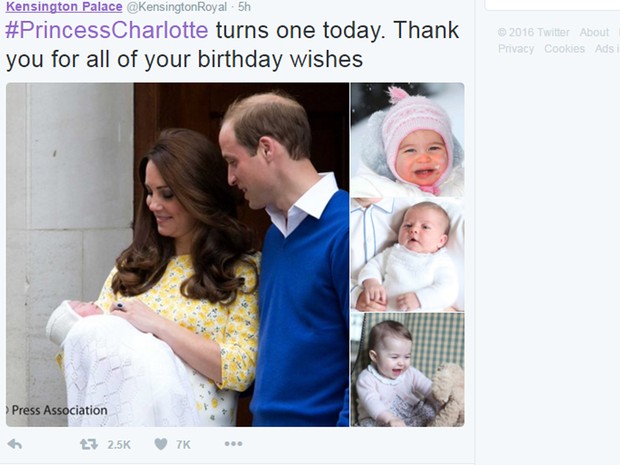Click the Ads info footer link
This screenshot has height=465, width=620.
(x=607, y=49)
